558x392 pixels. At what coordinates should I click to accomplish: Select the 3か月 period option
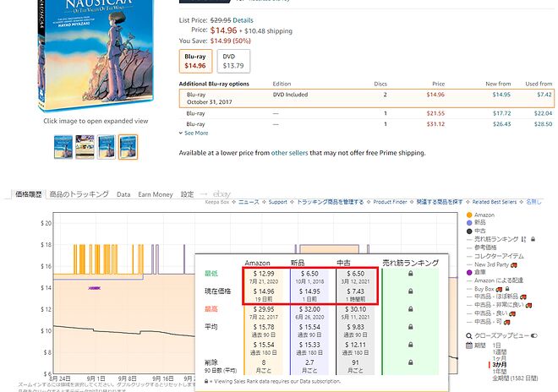point(500,365)
